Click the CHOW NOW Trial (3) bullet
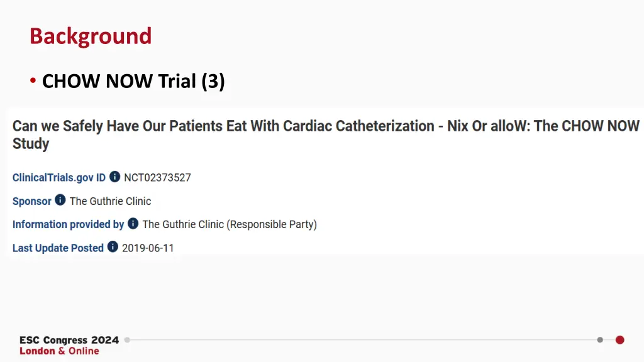Screen dimensions: 644x362 pos(133,81)
